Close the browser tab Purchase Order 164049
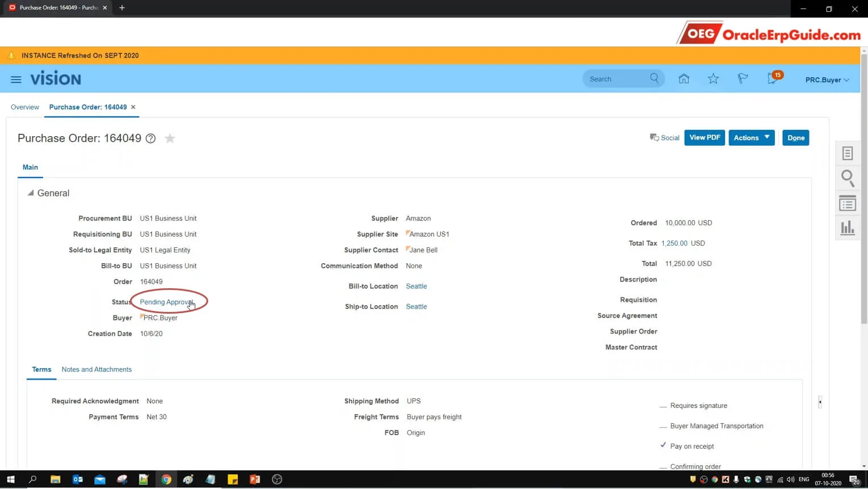 (105, 8)
